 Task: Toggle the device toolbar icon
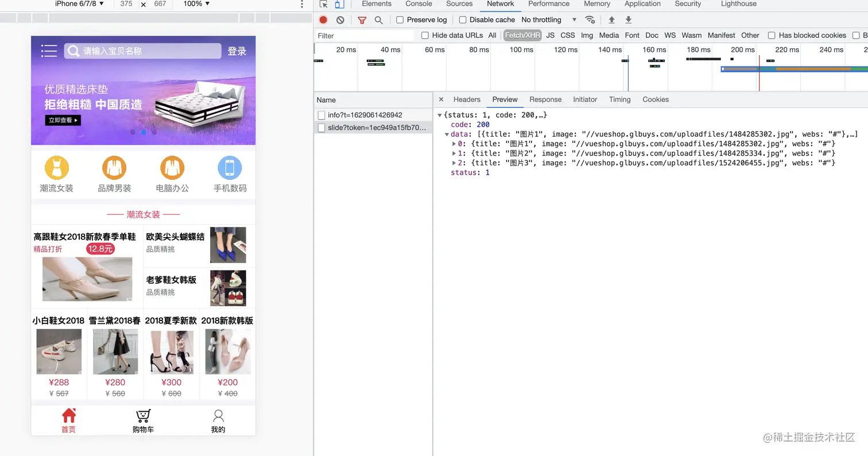[x=339, y=4]
